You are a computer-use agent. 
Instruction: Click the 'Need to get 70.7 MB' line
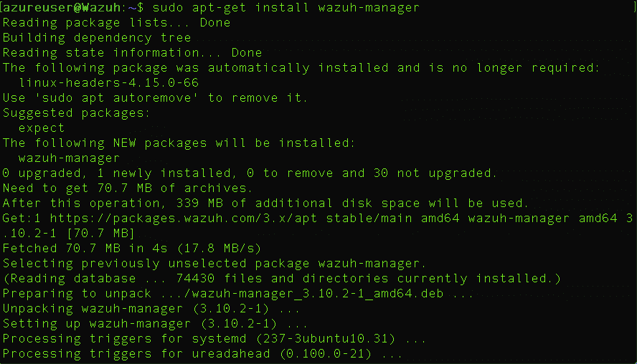[x=128, y=188]
